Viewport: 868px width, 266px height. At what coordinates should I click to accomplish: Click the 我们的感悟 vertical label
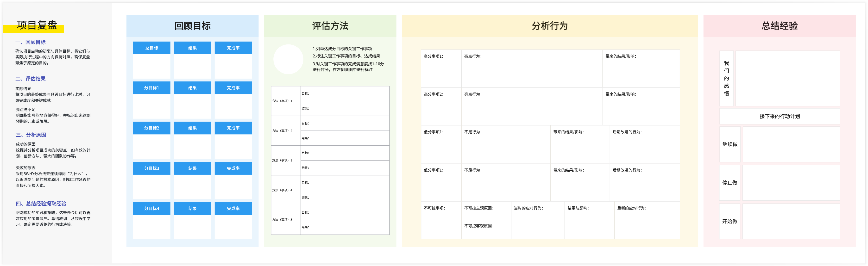click(726, 78)
